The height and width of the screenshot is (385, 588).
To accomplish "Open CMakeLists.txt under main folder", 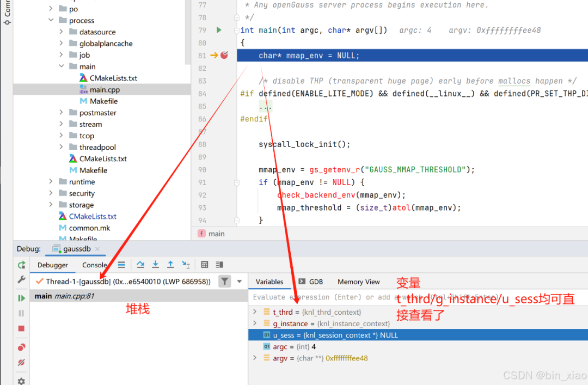I will [x=113, y=78].
